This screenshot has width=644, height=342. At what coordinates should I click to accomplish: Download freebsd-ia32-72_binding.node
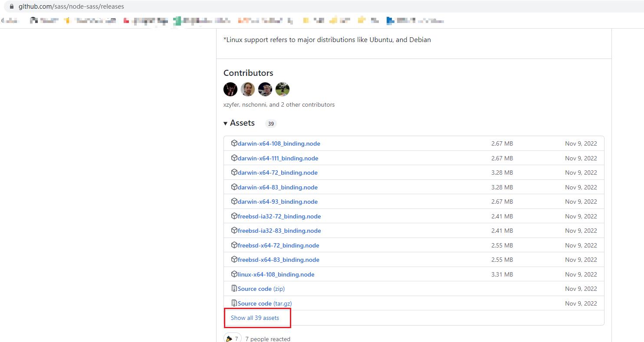pyautogui.click(x=279, y=216)
